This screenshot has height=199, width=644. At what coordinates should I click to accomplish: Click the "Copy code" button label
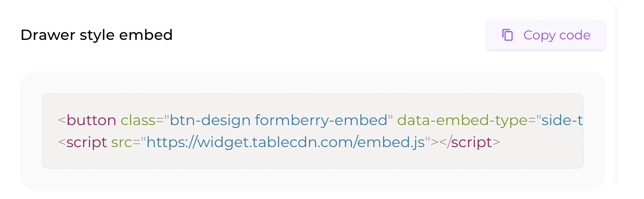pos(557,35)
